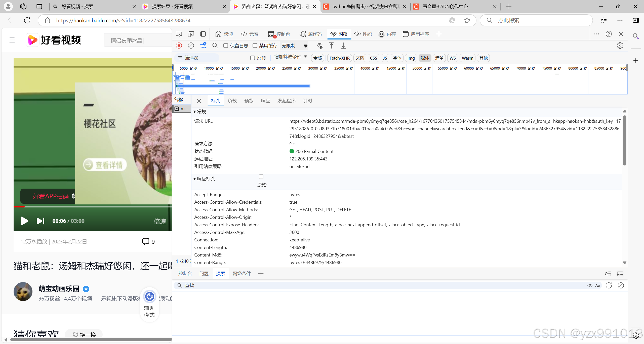This screenshot has height=344, width=644.
Task: Open the 计时 request tab
Action: click(x=308, y=101)
